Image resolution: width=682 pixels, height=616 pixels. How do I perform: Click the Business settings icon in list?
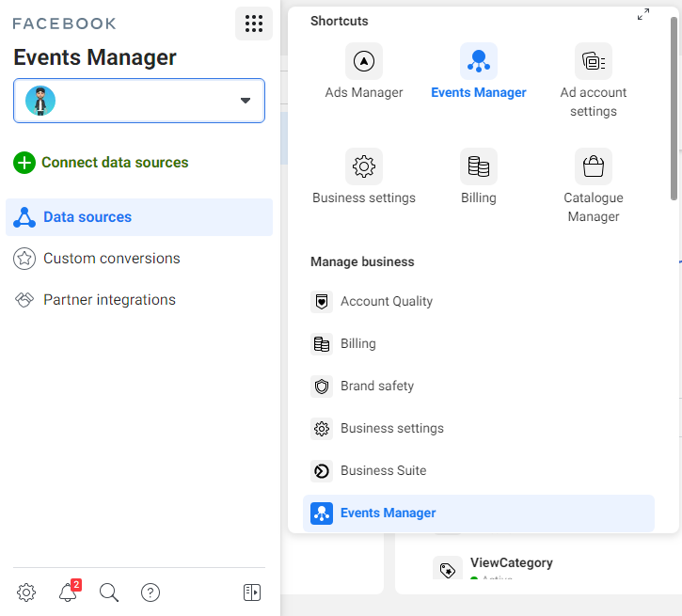tap(322, 429)
